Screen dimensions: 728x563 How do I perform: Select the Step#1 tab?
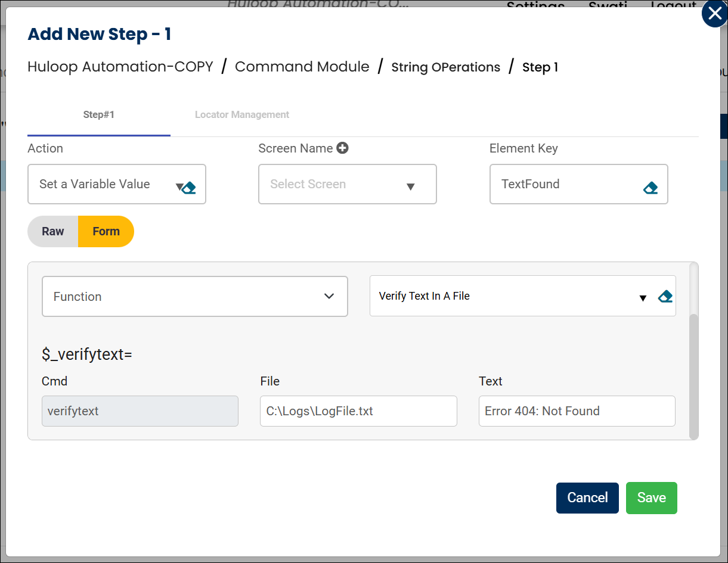99,115
